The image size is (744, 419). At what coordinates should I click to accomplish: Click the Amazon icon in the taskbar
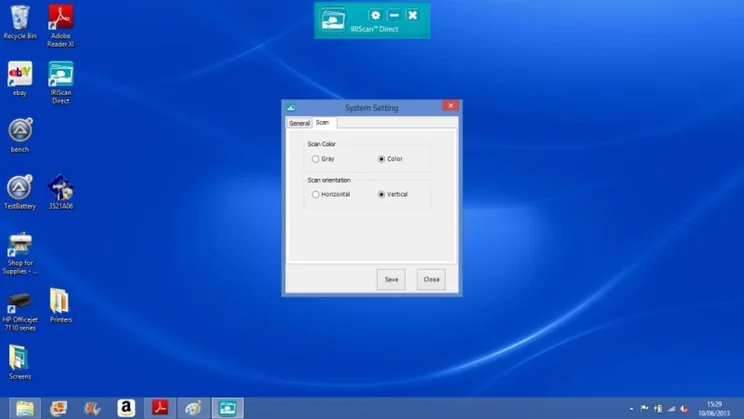pos(126,408)
